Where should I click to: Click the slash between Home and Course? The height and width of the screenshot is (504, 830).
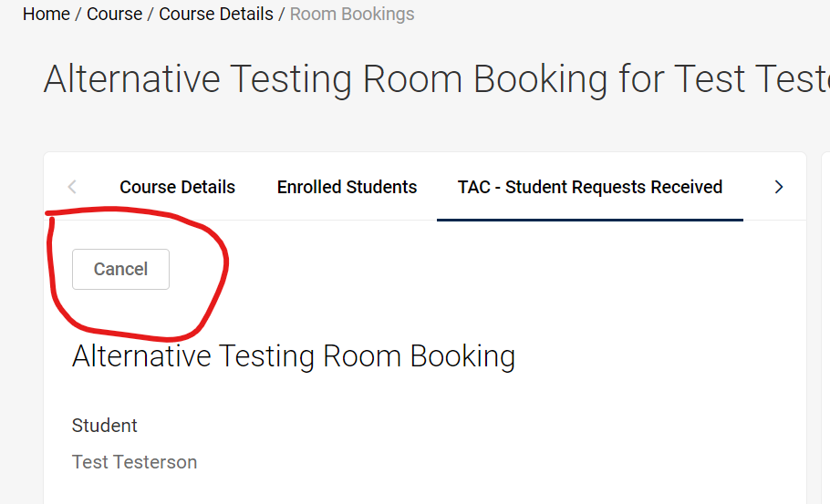78,14
